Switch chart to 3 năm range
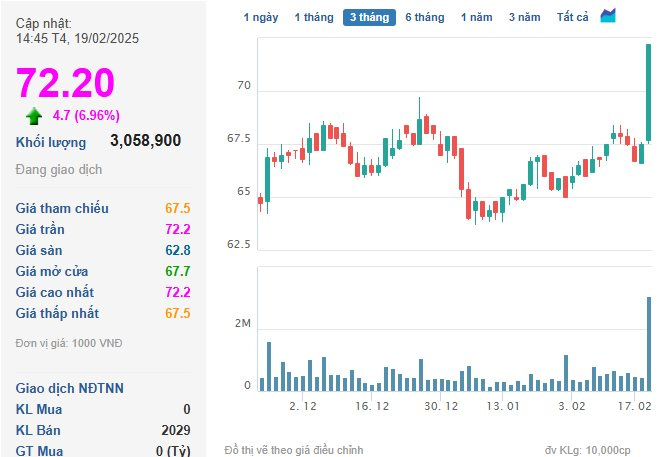This screenshot has height=457, width=662. tap(524, 17)
